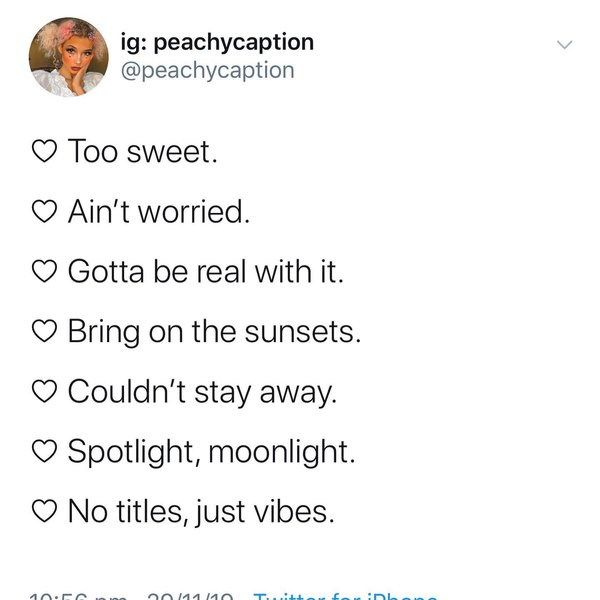Click the Spotlight, moonlight. caption
600x600 pixels.
click(x=211, y=452)
